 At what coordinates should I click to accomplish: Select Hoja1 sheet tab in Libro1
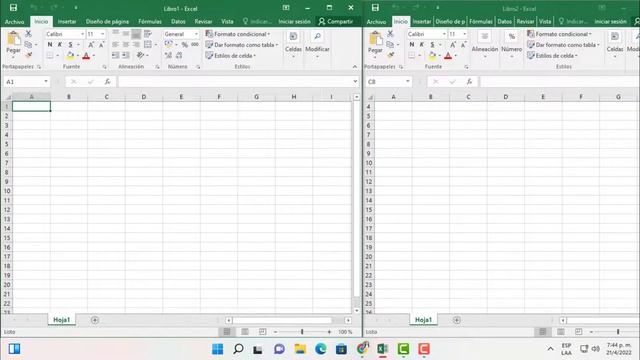pos(62,320)
